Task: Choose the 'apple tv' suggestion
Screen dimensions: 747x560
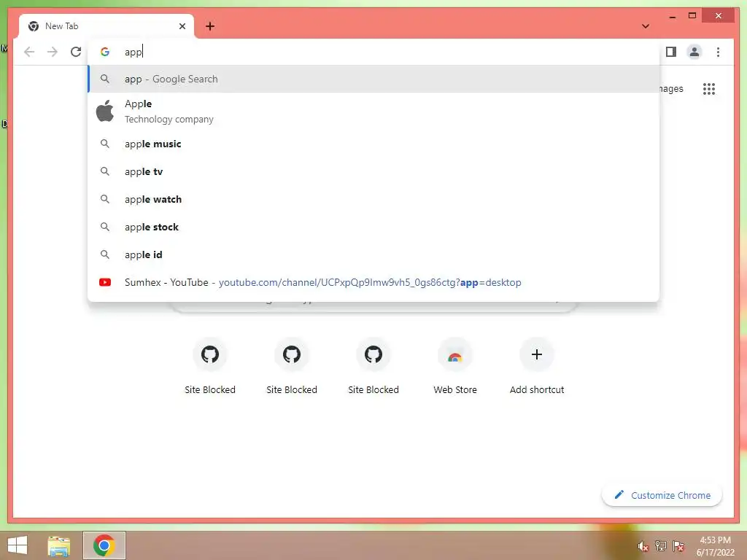Action: point(374,171)
